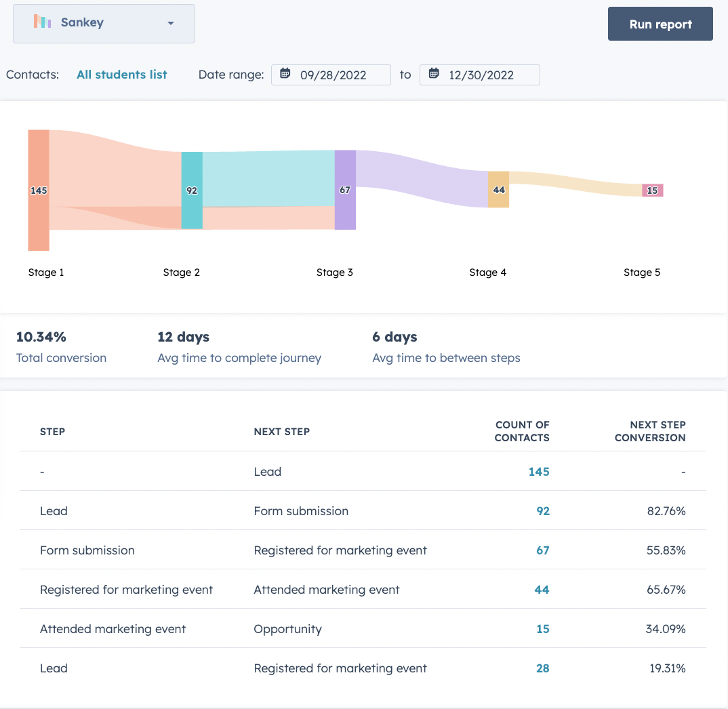The width and height of the screenshot is (728, 709).
Task: Click the Total conversion label
Action: 61,358
